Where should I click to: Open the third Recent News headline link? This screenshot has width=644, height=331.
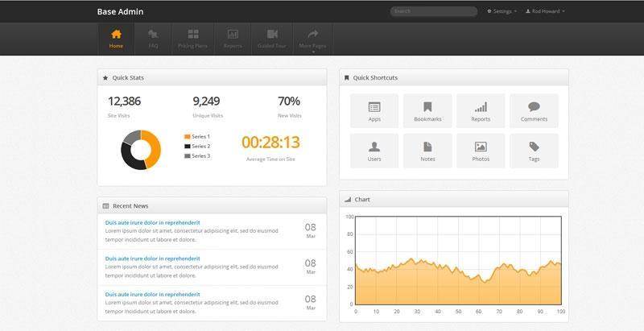pyautogui.click(x=152, y=295)
